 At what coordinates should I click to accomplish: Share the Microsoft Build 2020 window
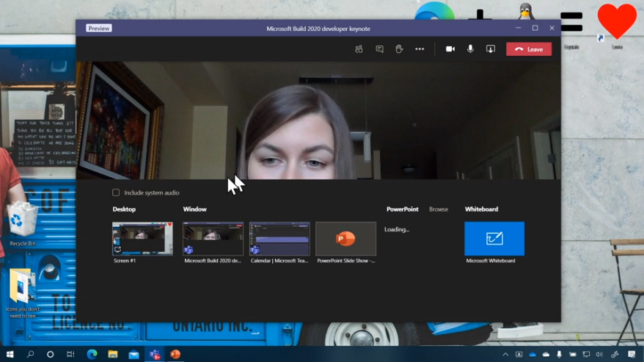(213, 239)
